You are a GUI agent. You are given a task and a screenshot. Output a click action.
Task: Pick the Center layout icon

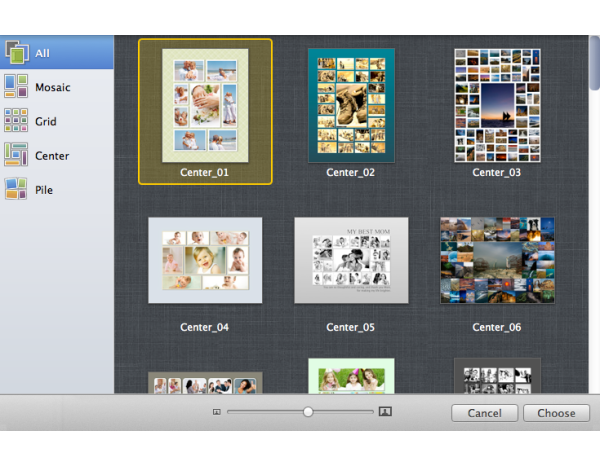click(x=17, y=155)
